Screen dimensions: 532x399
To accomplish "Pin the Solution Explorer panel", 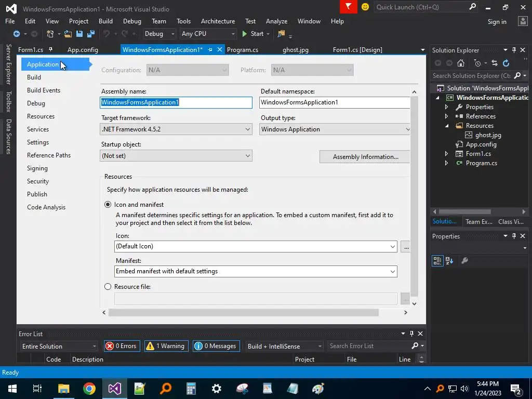I will [514, 50].
